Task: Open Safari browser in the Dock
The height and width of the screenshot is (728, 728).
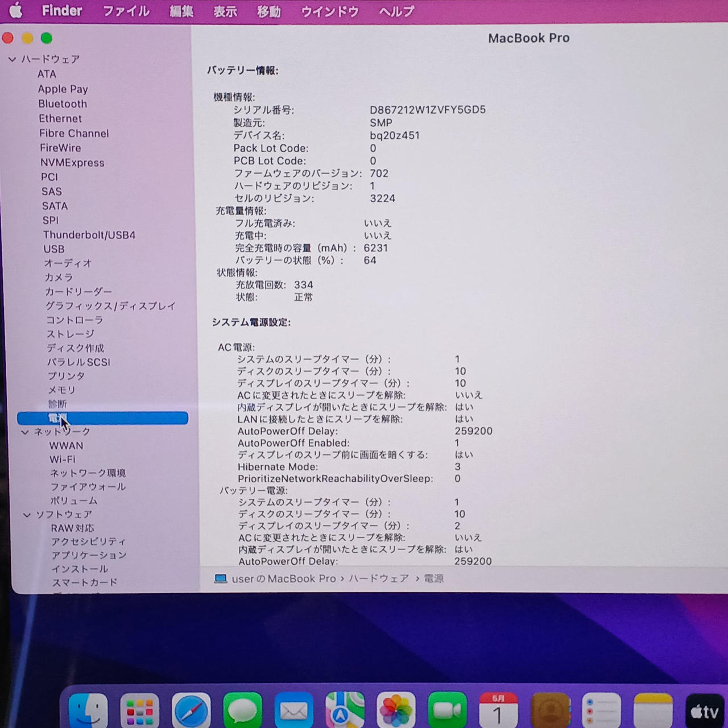Action: pos(191,711)
